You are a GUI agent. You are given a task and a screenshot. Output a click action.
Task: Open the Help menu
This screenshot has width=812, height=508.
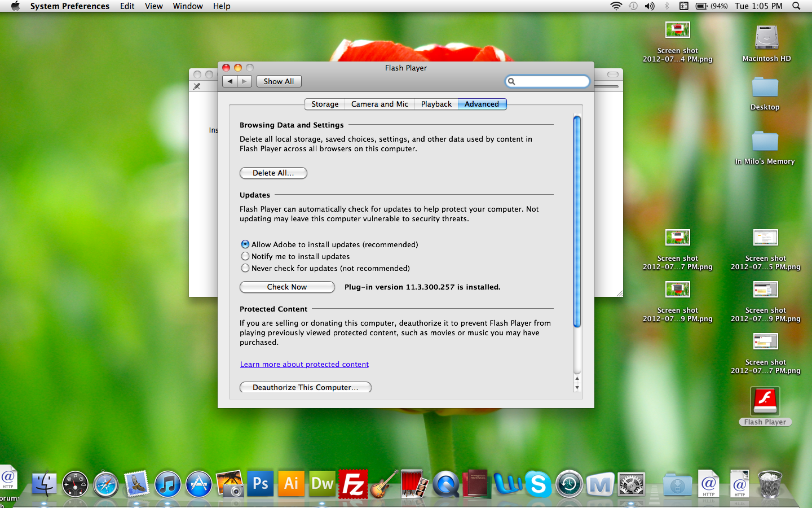tap(222, 6)
